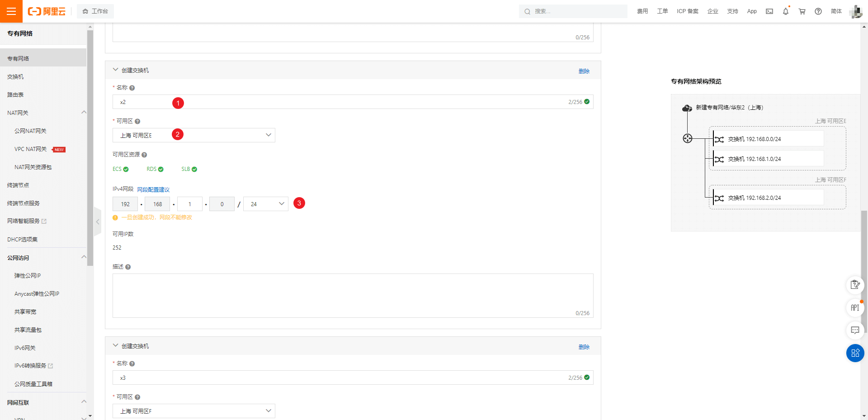The height and width of the screenshot is (420, 868).
Task: Open the feedback survey floating icon
Action: pos(855,285)
